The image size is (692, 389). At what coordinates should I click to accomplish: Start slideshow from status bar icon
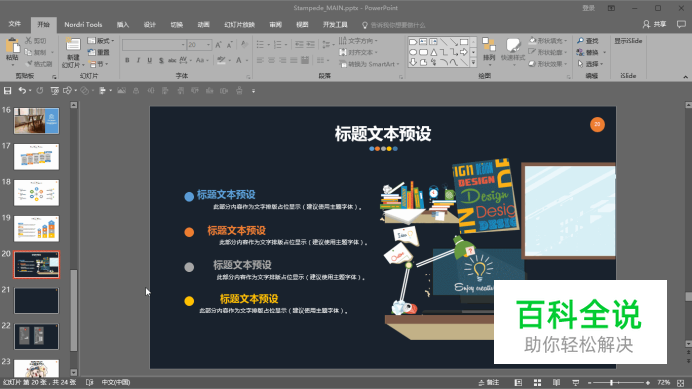tap(575, 382)
